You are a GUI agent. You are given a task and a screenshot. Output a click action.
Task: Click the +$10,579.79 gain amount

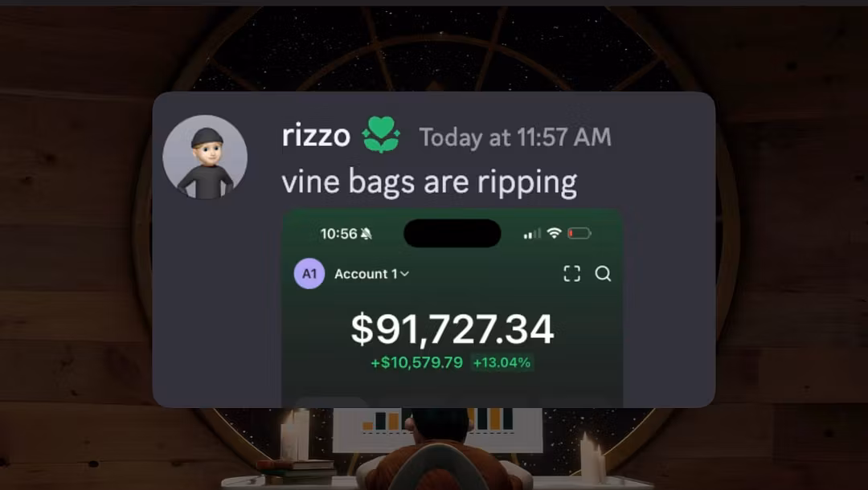(417, 363)
